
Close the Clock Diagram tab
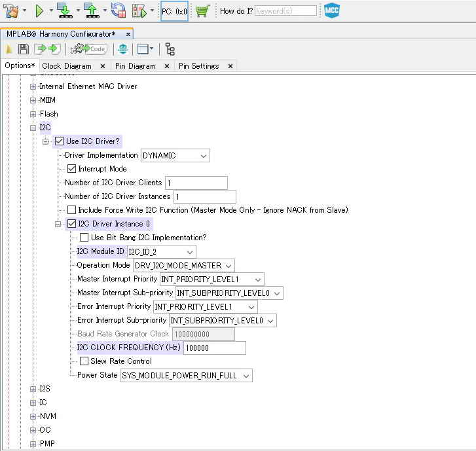pyautogui.click(x=103, y=66)
